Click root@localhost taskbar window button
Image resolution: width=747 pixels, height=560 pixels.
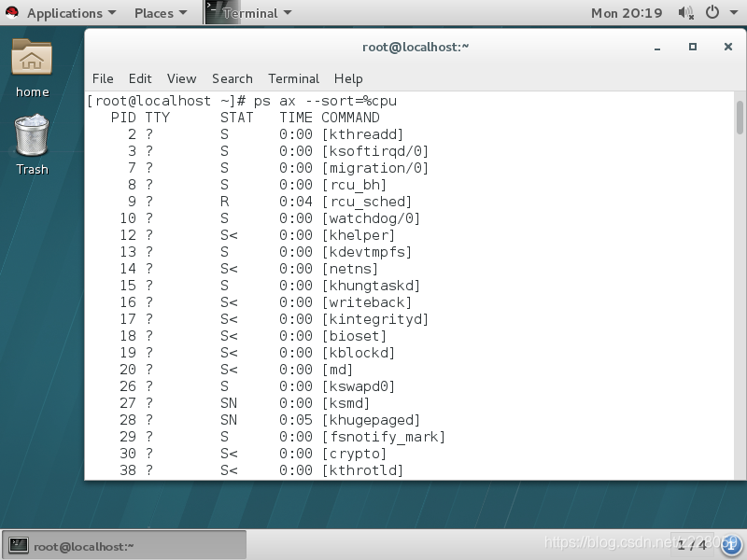(124, 545)
